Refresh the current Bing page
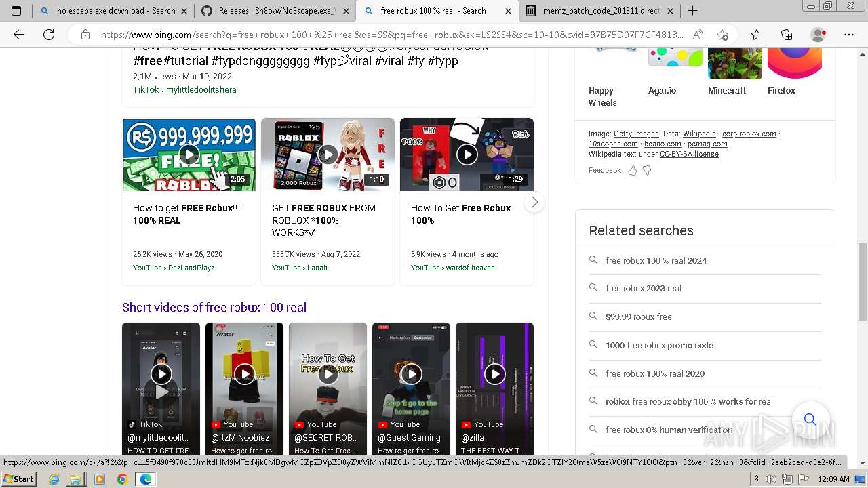This screenshot has width=868, height=488. point(49,35)
